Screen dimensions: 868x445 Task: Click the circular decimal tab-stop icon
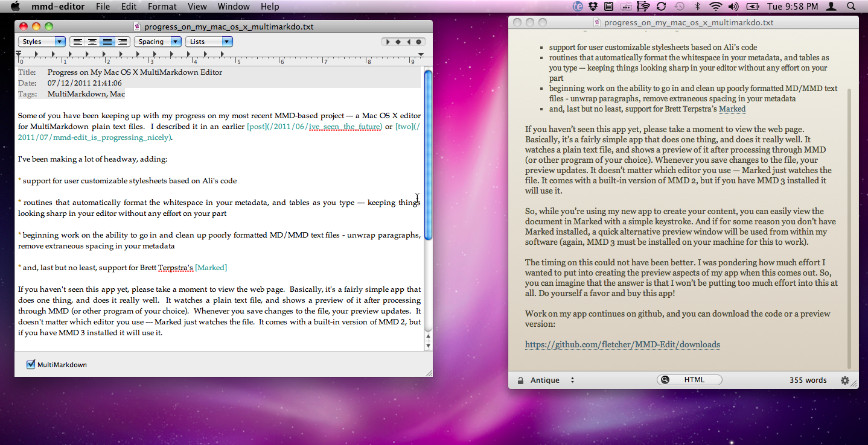[419, 42]
